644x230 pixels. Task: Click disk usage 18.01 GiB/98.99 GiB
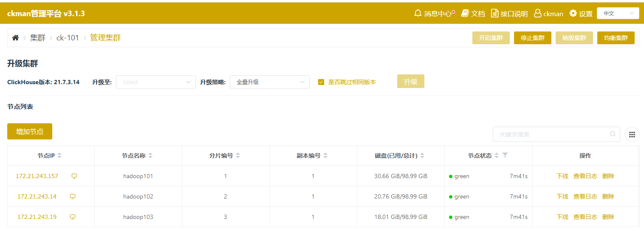click(x=401, y=217)
